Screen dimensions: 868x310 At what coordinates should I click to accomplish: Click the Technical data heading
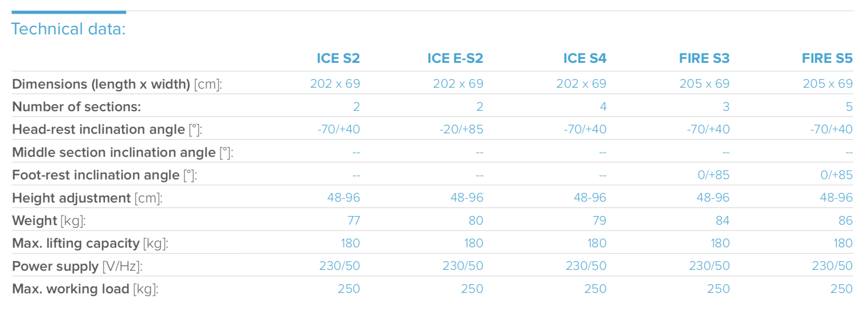click(x=68, y=29)
